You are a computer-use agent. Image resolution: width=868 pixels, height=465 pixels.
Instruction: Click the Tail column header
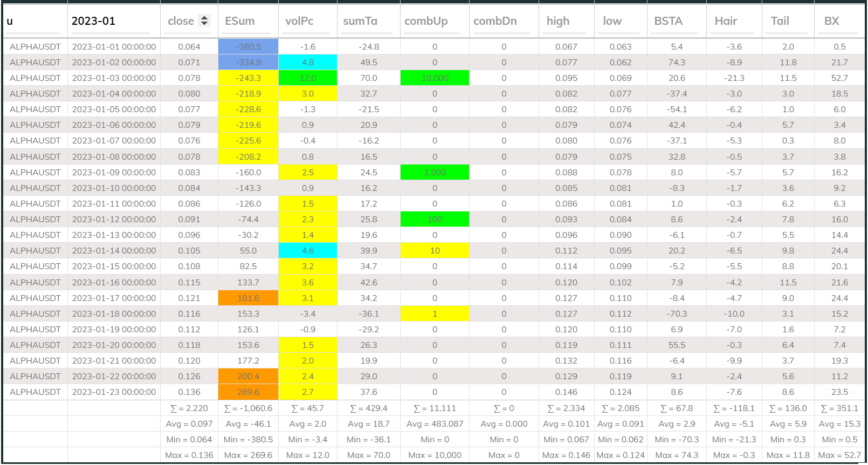780,21
